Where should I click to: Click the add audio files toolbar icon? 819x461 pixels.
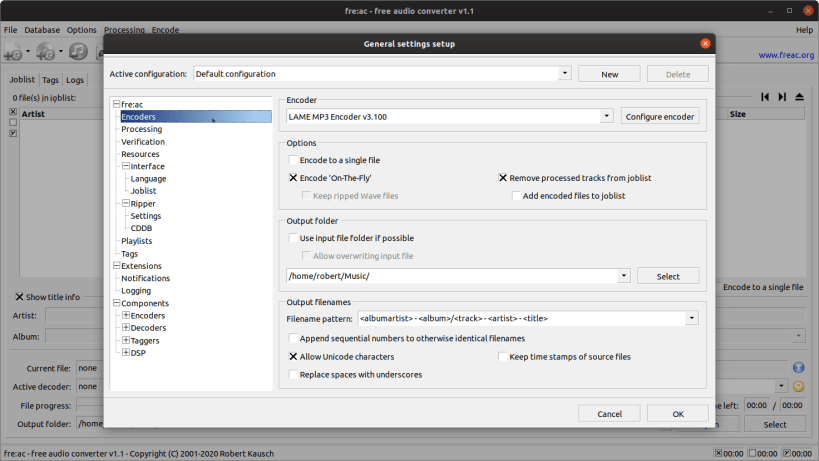[x=13, y=52]
